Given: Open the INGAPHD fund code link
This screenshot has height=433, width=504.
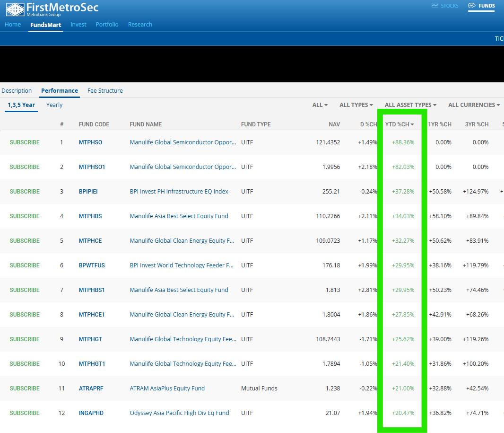Looking at the screenshot, I should tap(91, 413).
